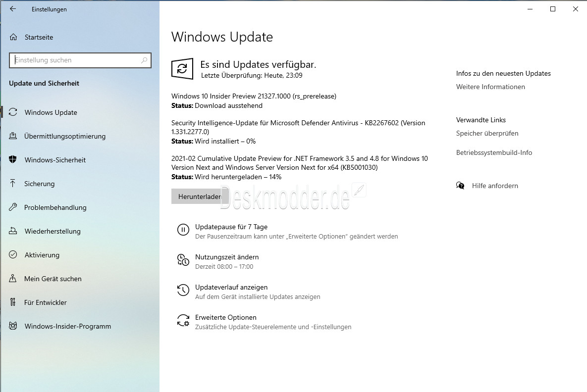Click the search magnifier icon
Viewport: 587px width, 392px height.
click(144, 60)
